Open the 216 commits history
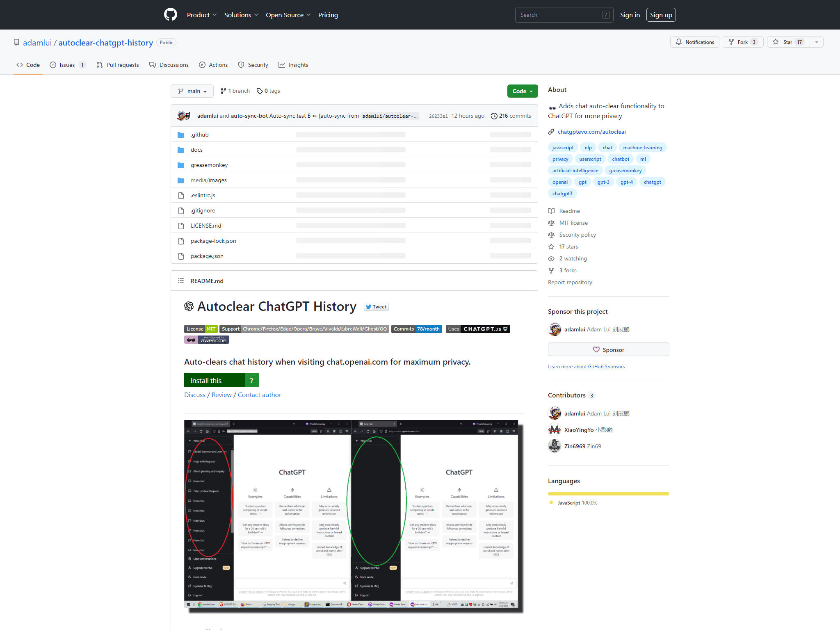 coord(511,116)
